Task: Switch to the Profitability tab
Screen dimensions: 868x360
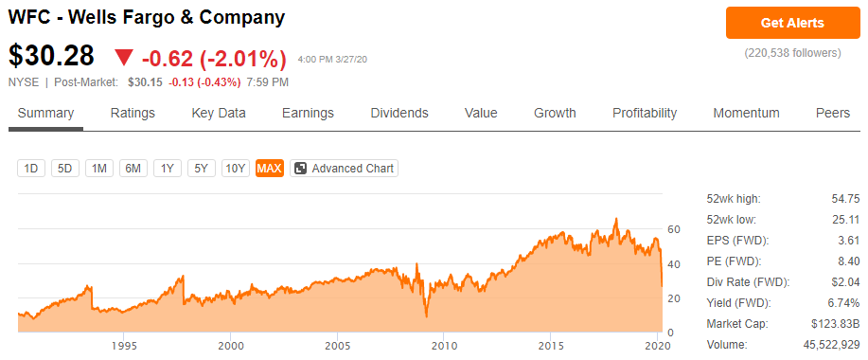Action: 645,114
